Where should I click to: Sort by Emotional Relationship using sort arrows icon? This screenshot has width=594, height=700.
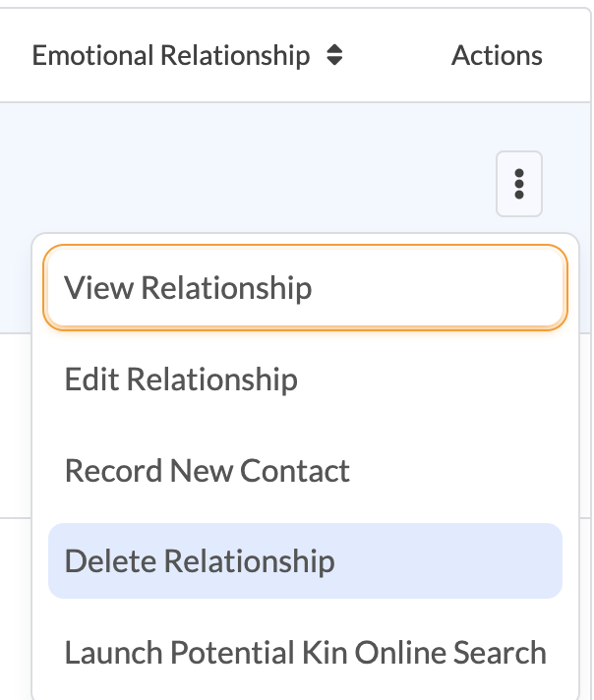pos(334,55)
